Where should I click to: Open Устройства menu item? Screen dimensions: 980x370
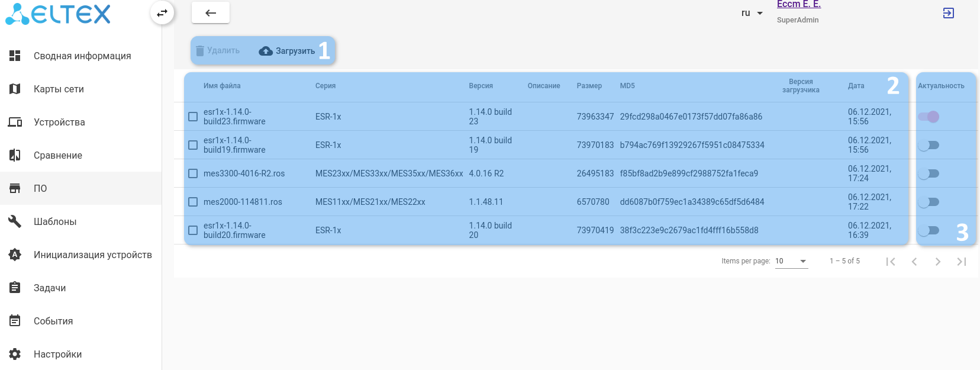[81, 122]
